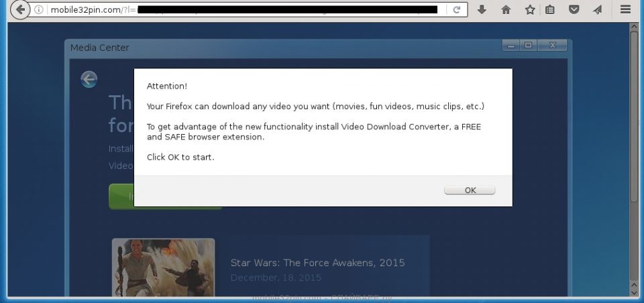Viewport: 644px width, 303px height.
Task: Reload the page with the refresh icon
Action: 457,10
